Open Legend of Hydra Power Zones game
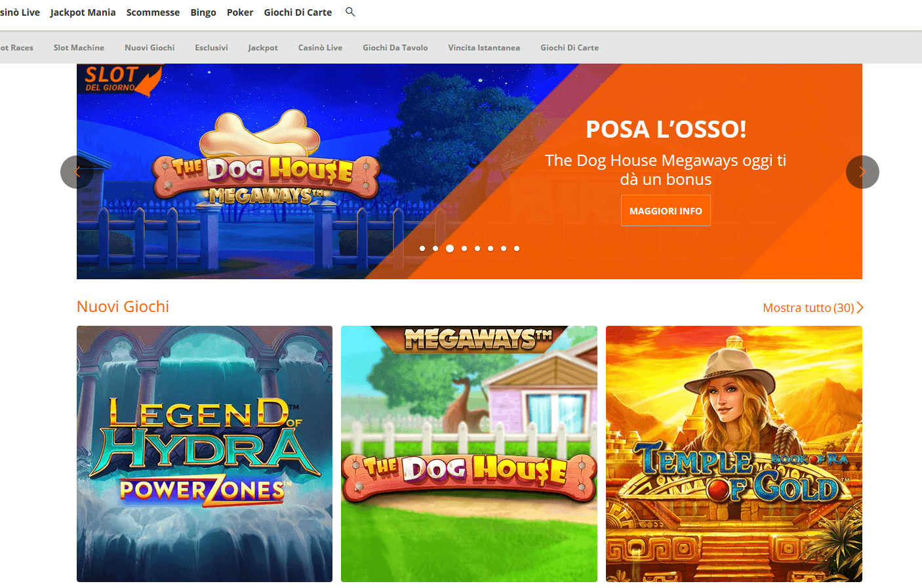 pyautogui.click(x=205, y=454)
